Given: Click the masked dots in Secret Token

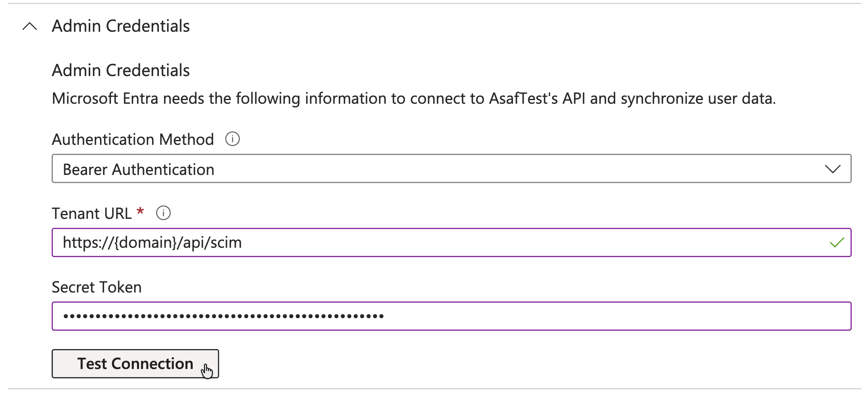Looking at the screenshot, I should 224,316.
